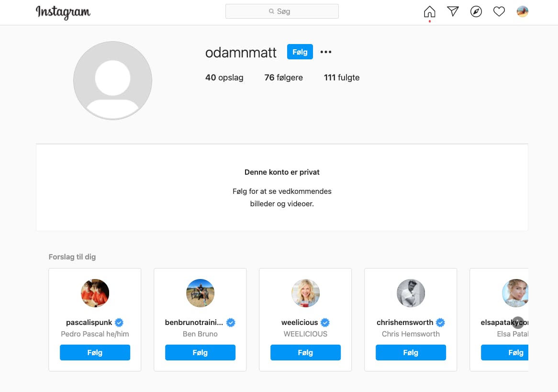Click odamnmatt's default profile picture
Image resolution: width=558 pixels, height=392 pixels.
(x=112, y=80)
